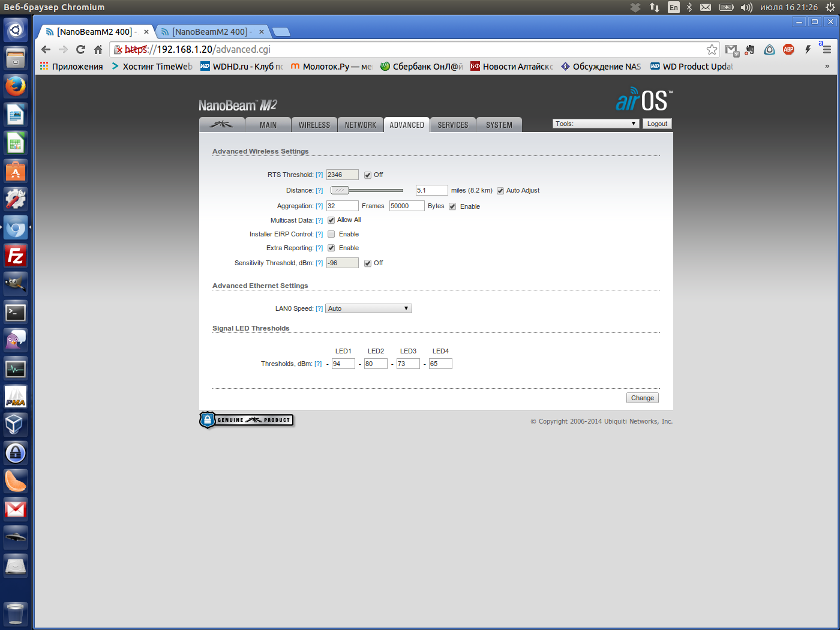This screenshot has height=630, width=840.
Task: Open the Tools dropdown
Action: pyautogui.click(x=596, y=124)
